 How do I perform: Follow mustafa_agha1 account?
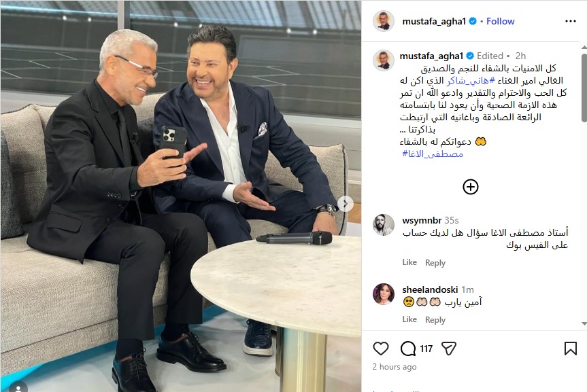click(500, 21)
